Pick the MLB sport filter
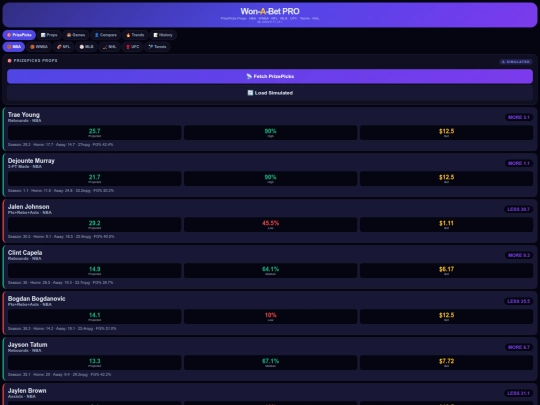 pos(86,47)
